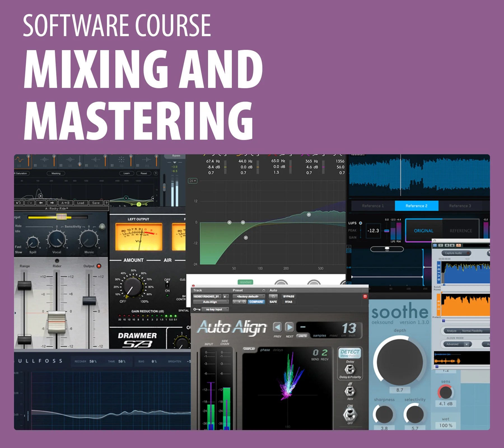The width and height of the screenshot is (504, 448).
Task: Click the Drawmer left output VU meter
Action: (139, 237)
